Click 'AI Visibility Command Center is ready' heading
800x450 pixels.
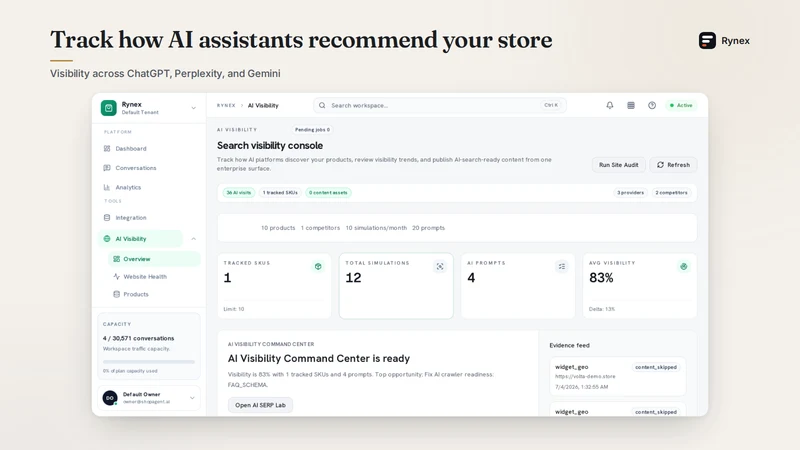click(319, 358)
